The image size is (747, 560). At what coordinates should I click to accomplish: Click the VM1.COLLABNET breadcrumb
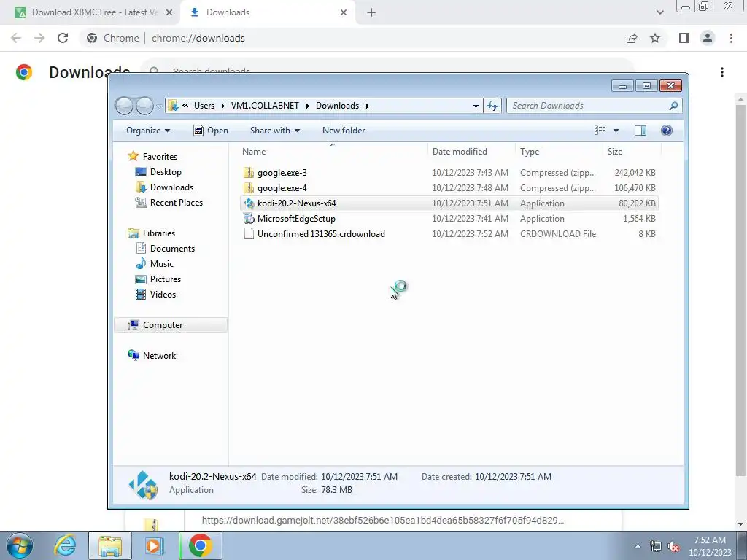[x=265, y=106]
